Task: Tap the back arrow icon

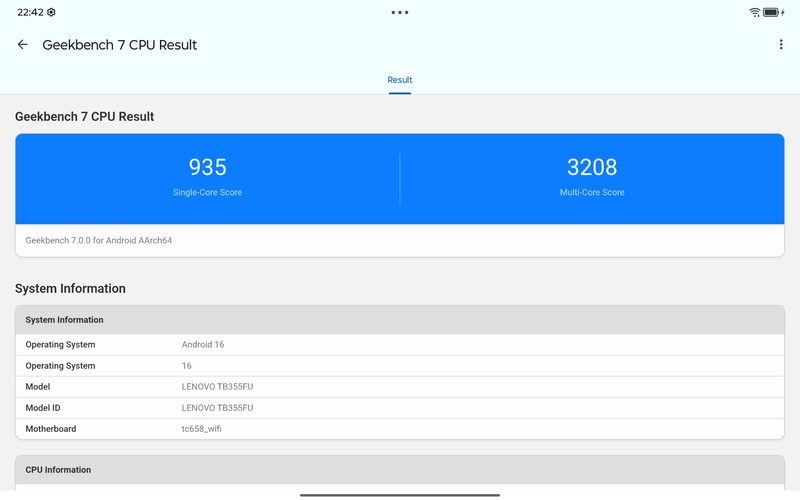Action: coord(22,45)
